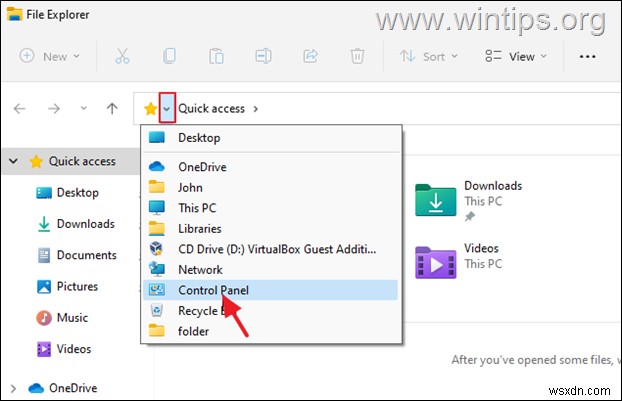Click the Rename icon in toolbar

(263, 56)
